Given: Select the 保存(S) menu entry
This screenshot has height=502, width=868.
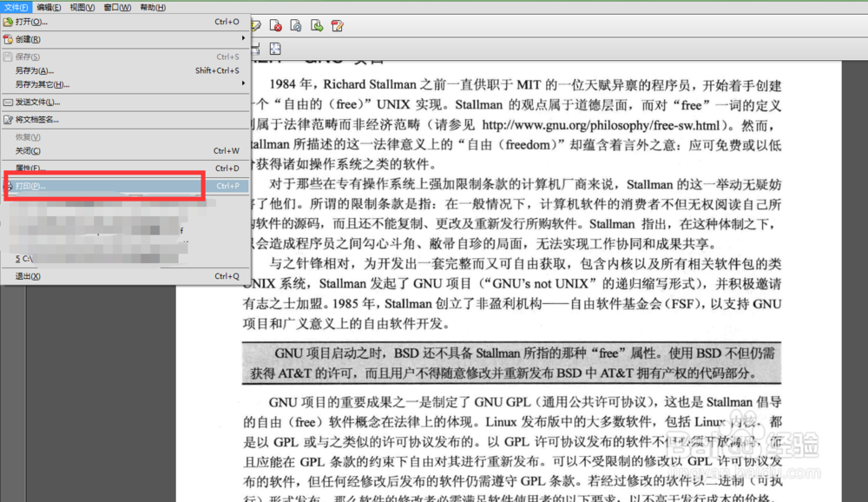Looking at the screenshot, I should [x=125, y=56].
